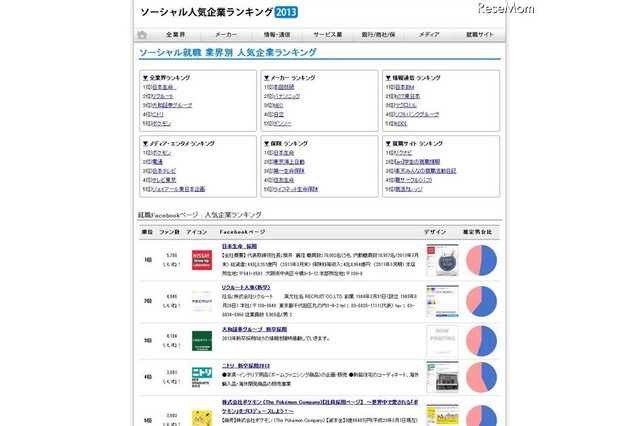Open the Nitori teal logo icon

[x=202, y=377]
